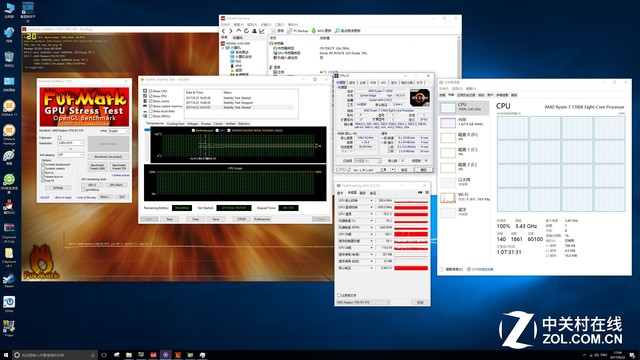Open GPU temperature sensor dropdown in GPU-Z
The width and height of the screenshot is (640, 360).
[x=371, y=214]
